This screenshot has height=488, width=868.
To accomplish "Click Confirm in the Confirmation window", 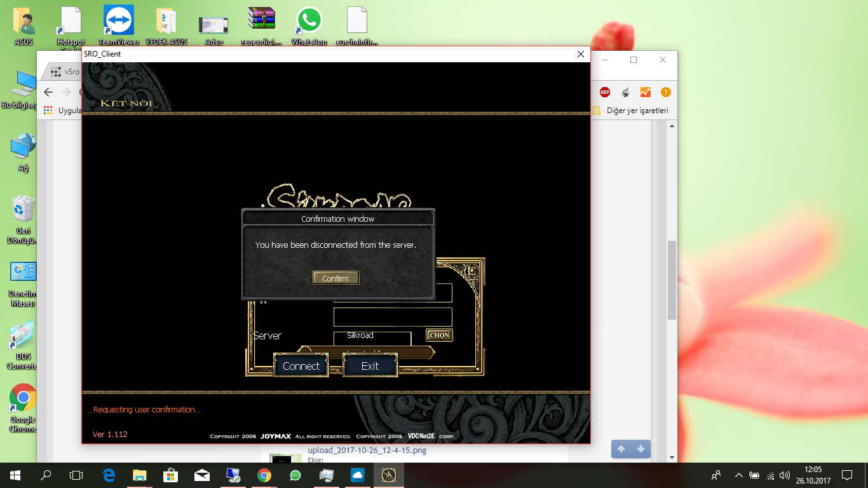I will pyautogui.click(x=336, y=278).
